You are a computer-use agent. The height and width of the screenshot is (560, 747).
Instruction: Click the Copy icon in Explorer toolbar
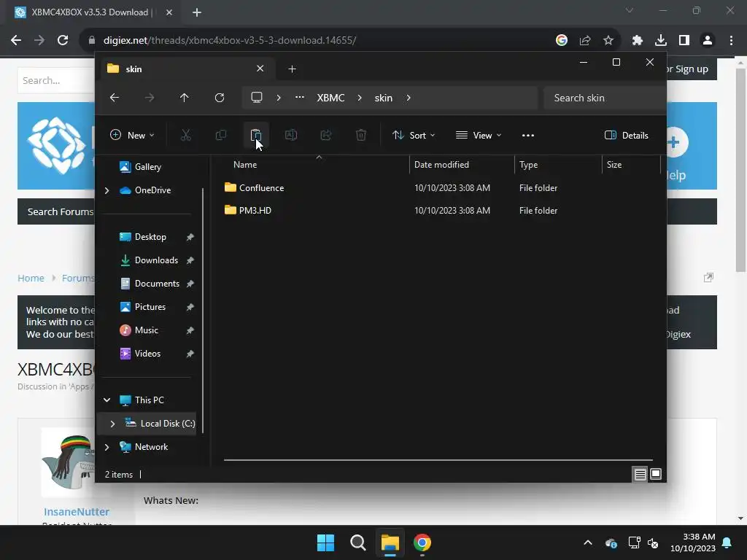coord(220,135)
